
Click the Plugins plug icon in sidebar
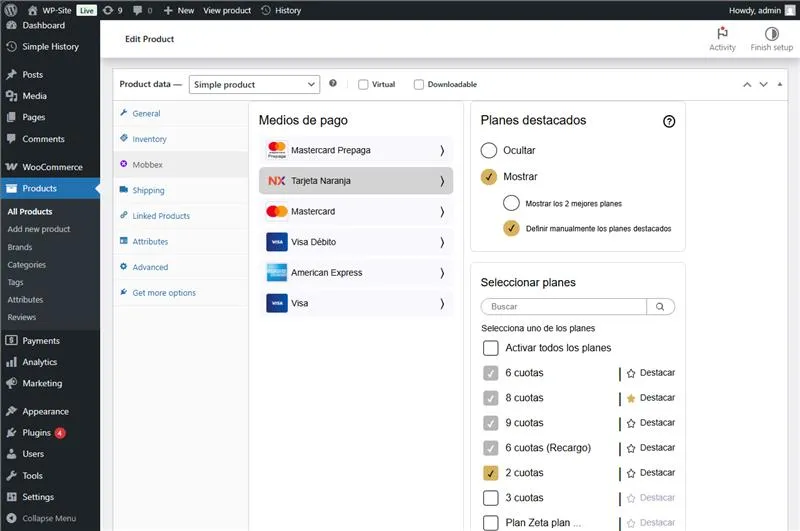coord(11,433)
